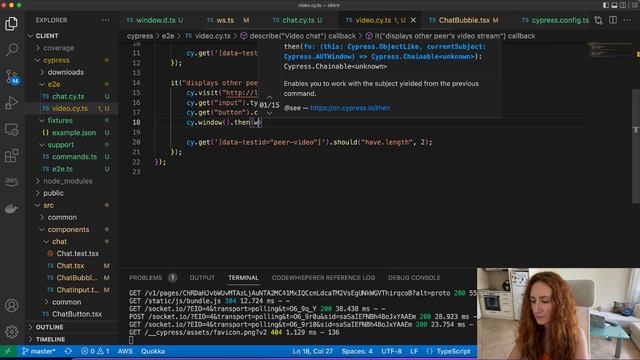The width and height of the screenshot is (640, 360).
Task: Change encoding via UTF-8 item
Action: pos(391,351)
